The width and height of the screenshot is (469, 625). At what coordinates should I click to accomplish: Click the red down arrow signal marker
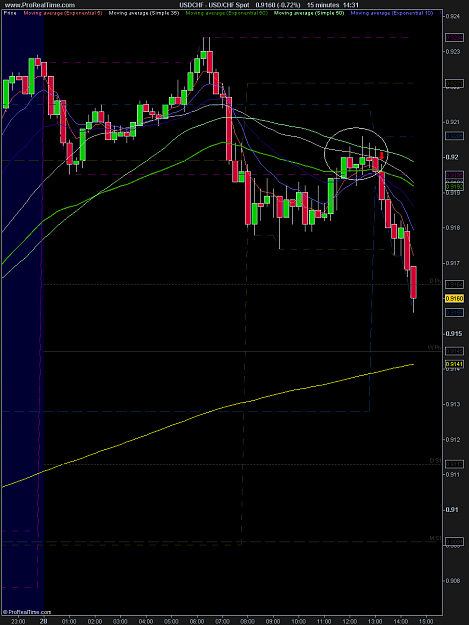tap(382, 155)
